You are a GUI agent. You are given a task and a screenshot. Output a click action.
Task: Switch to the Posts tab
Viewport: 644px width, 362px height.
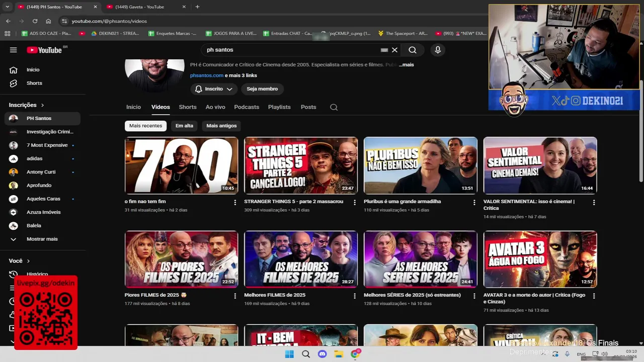(308, 107)
